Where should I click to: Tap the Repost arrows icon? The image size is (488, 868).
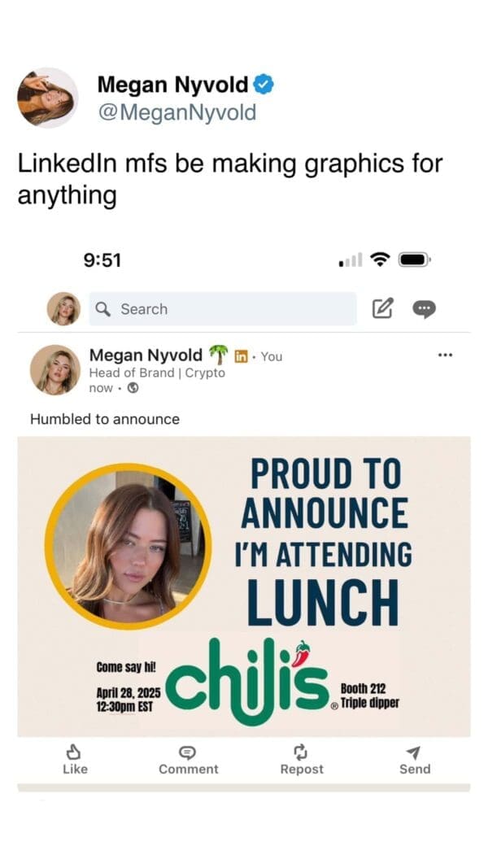click(x=302, y=752)
